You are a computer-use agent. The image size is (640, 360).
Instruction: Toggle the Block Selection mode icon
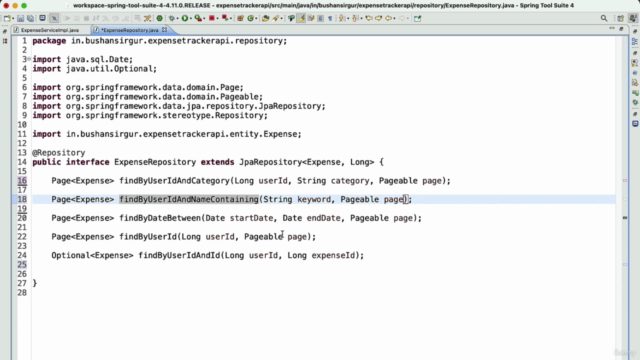click(321, 18)
